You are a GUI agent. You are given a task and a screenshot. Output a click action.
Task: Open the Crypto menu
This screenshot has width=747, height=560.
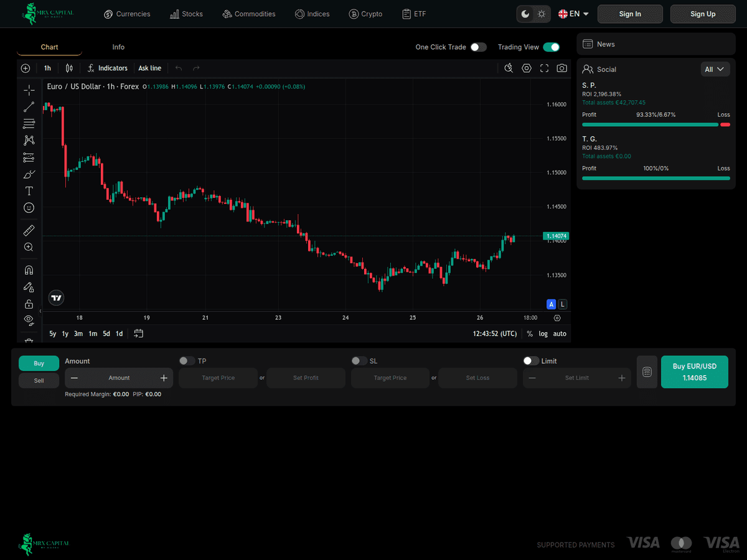[x=365, y=14]
